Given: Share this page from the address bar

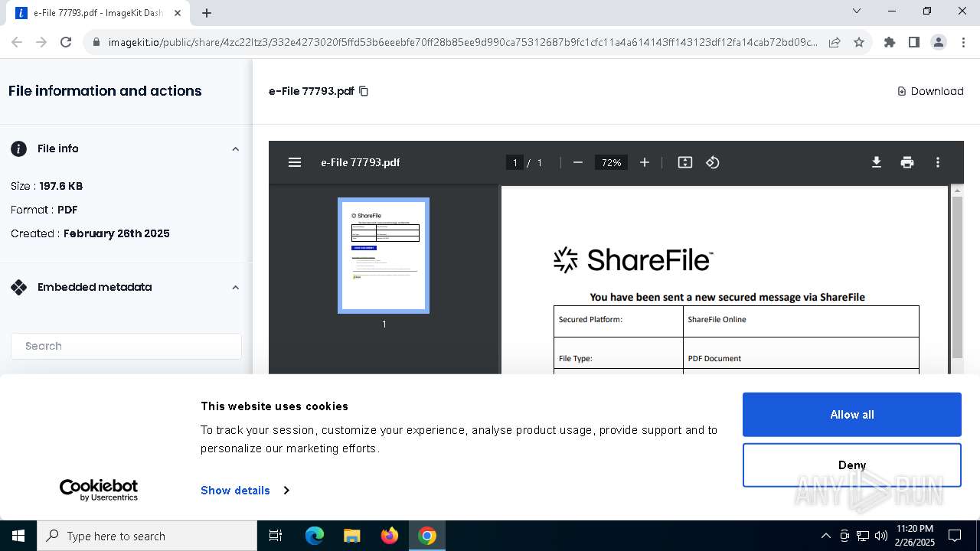Looking at the screenshot, I should coord(835,42).
